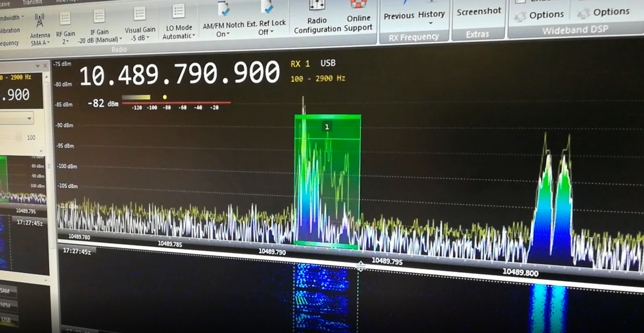This screenshot has height=333, width=644.
Task: Click the -100 dBm axis label in main spectrum
Action: (x=66, y=166)
